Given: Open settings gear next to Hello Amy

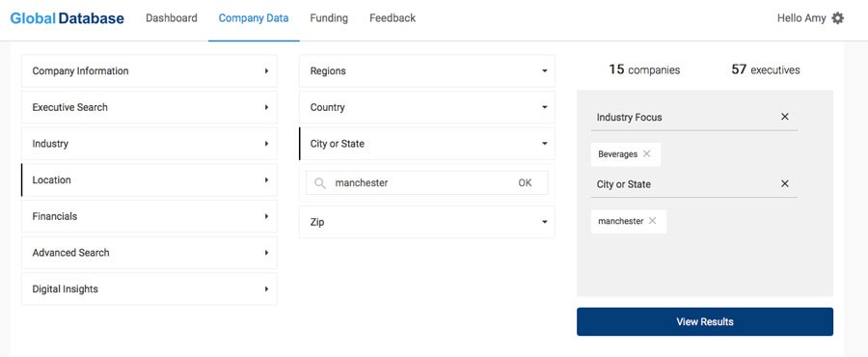Looking at the screenshot, I should 837,18.
